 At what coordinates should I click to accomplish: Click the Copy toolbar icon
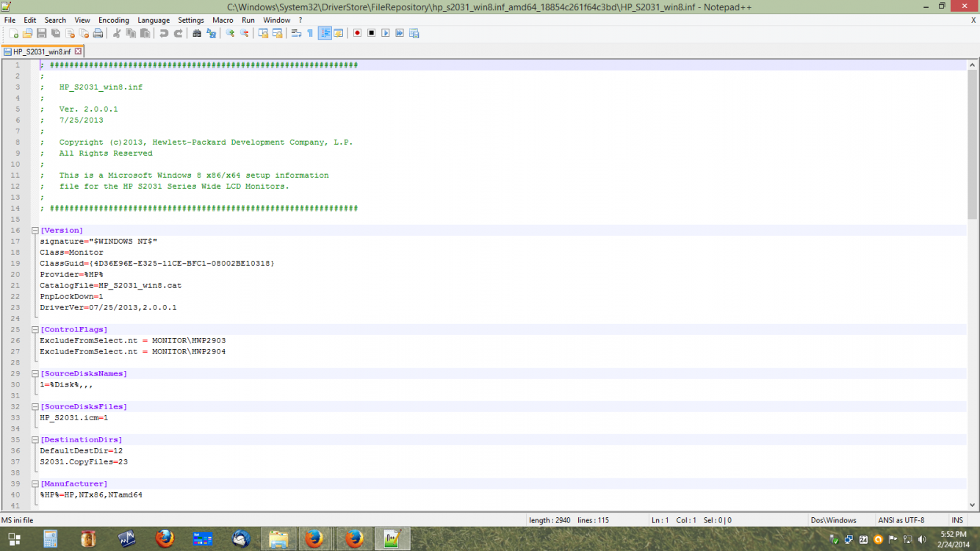point(131,34)
